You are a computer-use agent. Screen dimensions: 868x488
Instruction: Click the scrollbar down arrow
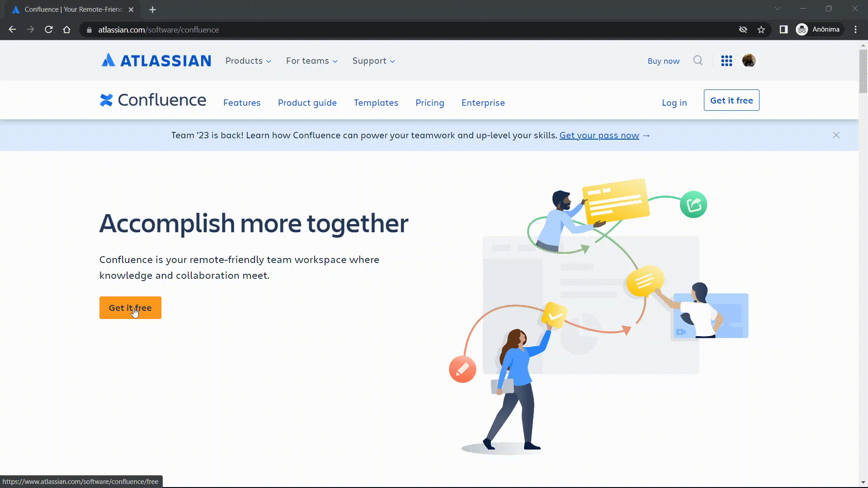[863, 482]
